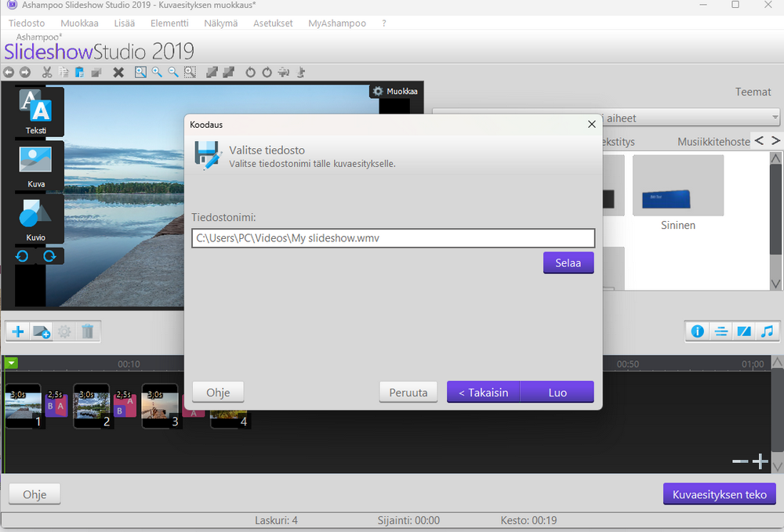Click the music note icon
The image size is (784, 532).
pyautogui.click(x=767, y=331)
